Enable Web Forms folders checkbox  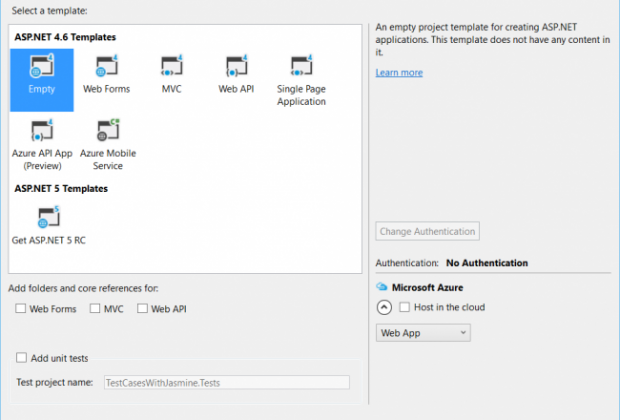coord(21,309)
